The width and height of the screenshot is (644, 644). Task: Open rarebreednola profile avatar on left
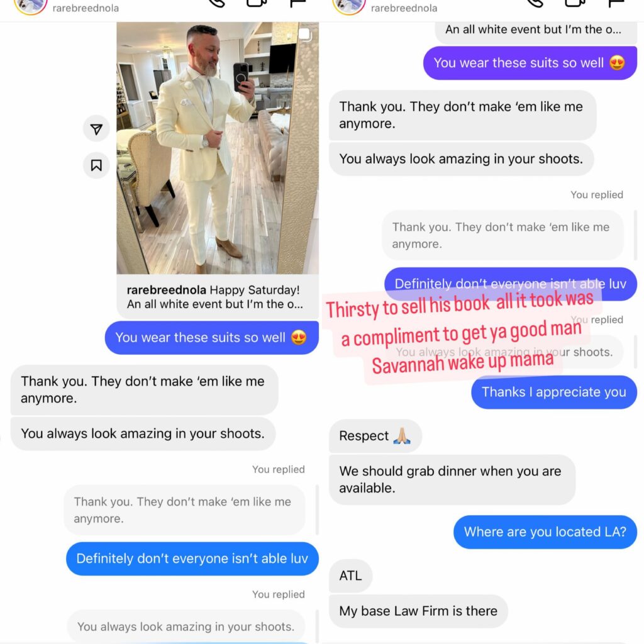(30, 6)
